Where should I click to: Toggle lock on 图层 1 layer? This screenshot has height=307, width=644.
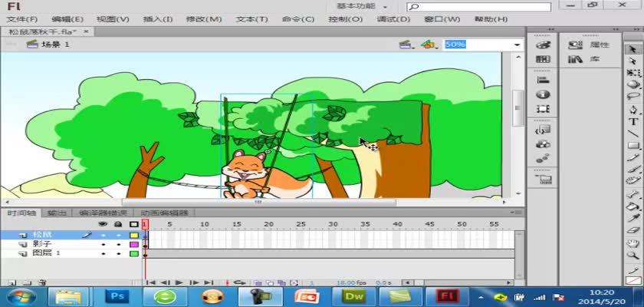118,254
